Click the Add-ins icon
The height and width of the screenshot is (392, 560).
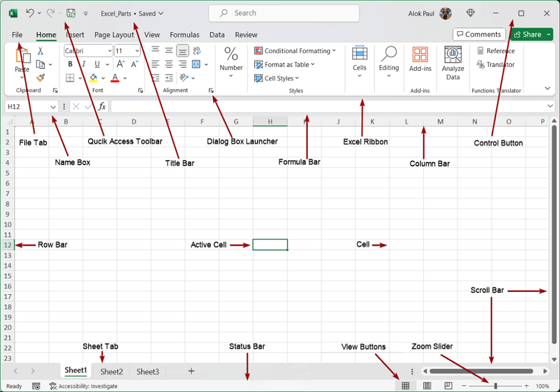(x=420, y=59)
